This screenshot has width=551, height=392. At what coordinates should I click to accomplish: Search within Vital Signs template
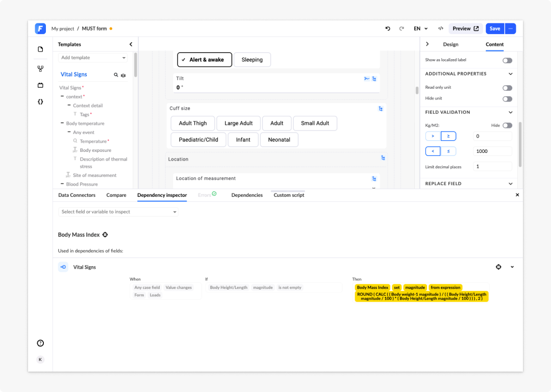(116, 75)
